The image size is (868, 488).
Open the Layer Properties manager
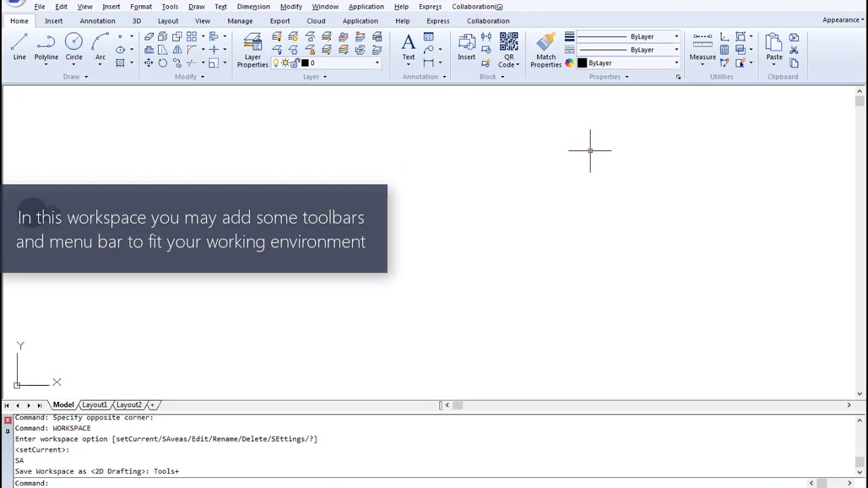(x=252, y=50)
